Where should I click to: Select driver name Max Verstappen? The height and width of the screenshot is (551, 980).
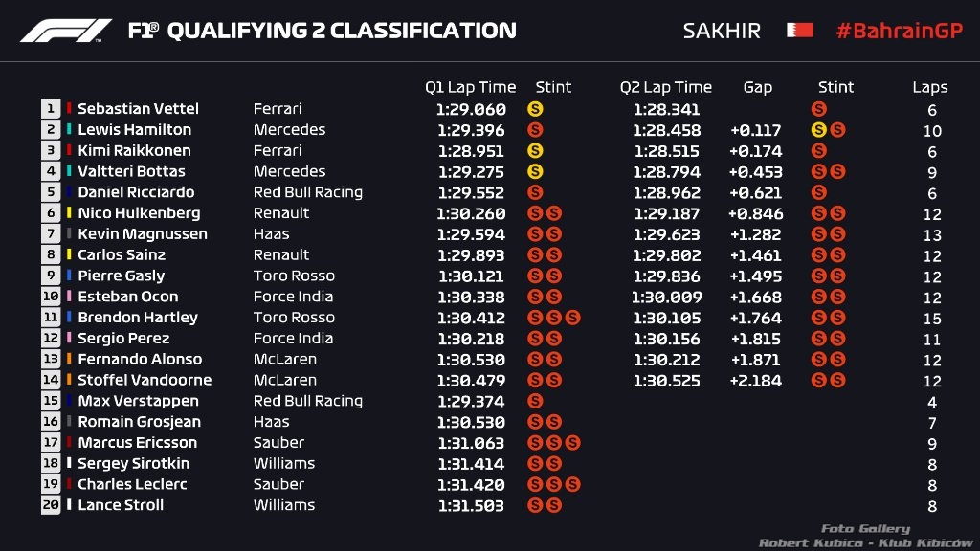click(138, 401)
